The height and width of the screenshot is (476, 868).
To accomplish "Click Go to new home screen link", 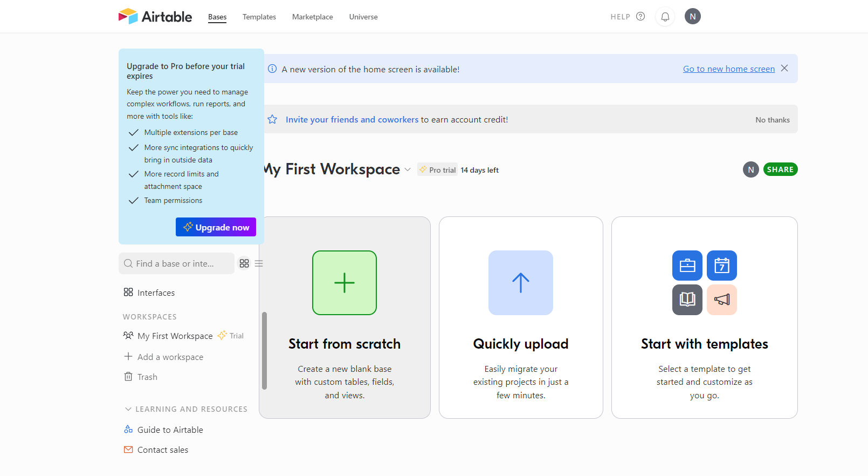I will [729, 69].
